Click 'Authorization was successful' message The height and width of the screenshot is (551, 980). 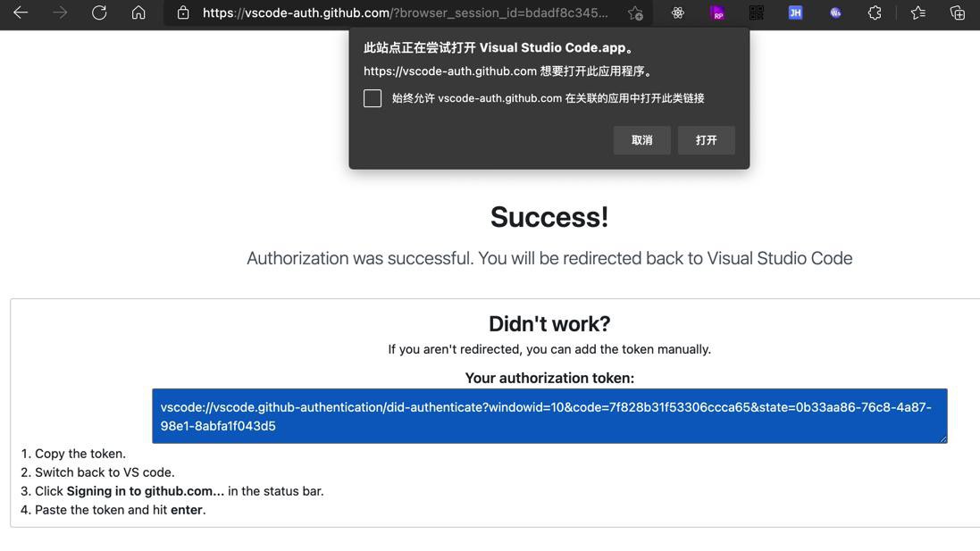[x=549, y=258]
